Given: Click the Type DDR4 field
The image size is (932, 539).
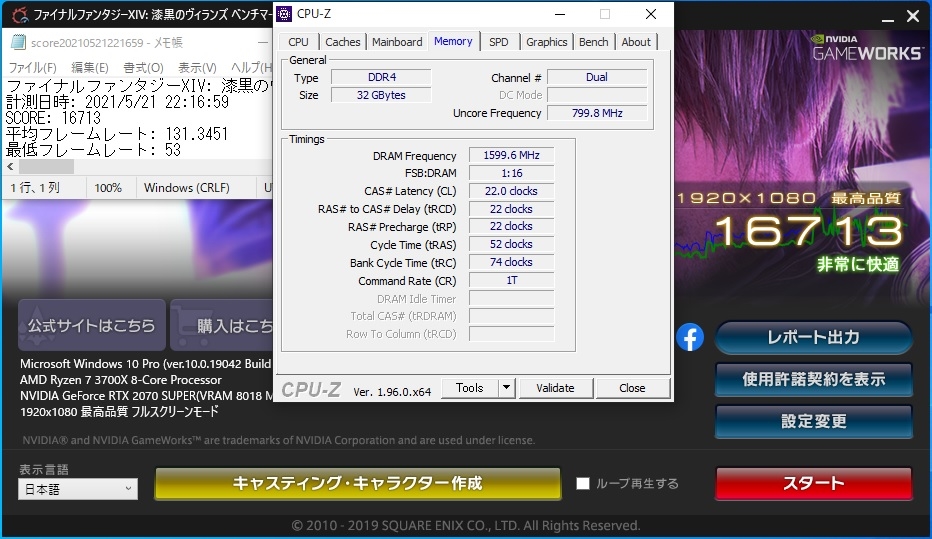Looking at the screenshot, I should coord(381,77).
